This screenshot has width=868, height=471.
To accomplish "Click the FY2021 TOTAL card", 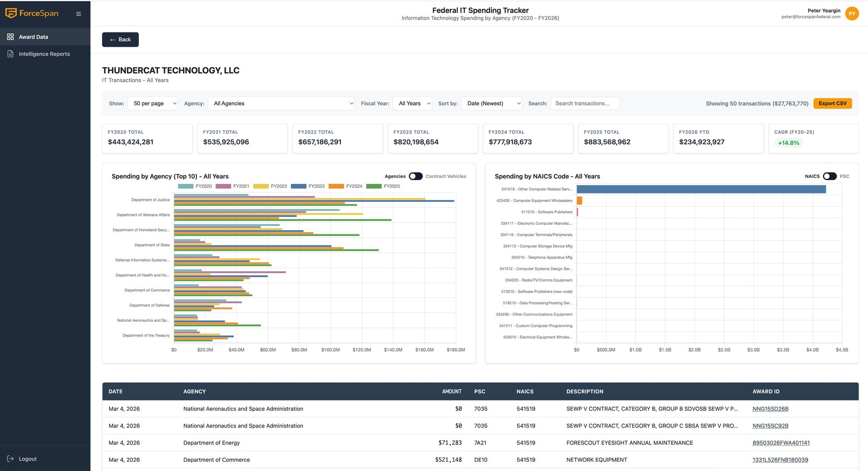I will coord(242,138).
